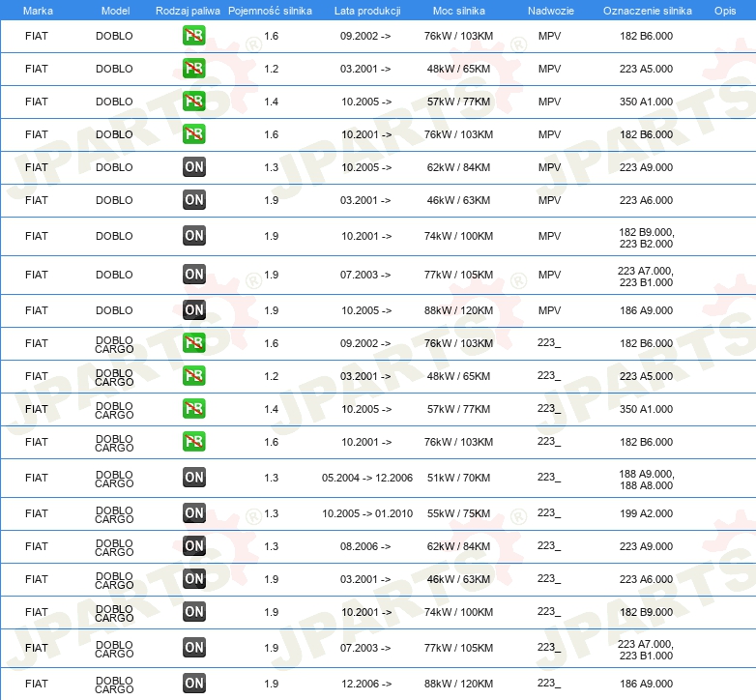This screenshot has width=756, height=700.
Task: Click petrol icon in Doblo Cargo 1.2 row
Action: [193, 375]
